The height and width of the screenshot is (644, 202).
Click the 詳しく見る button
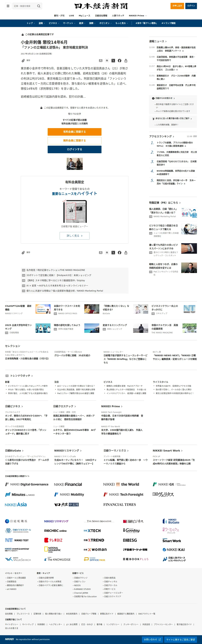(74, 236)
